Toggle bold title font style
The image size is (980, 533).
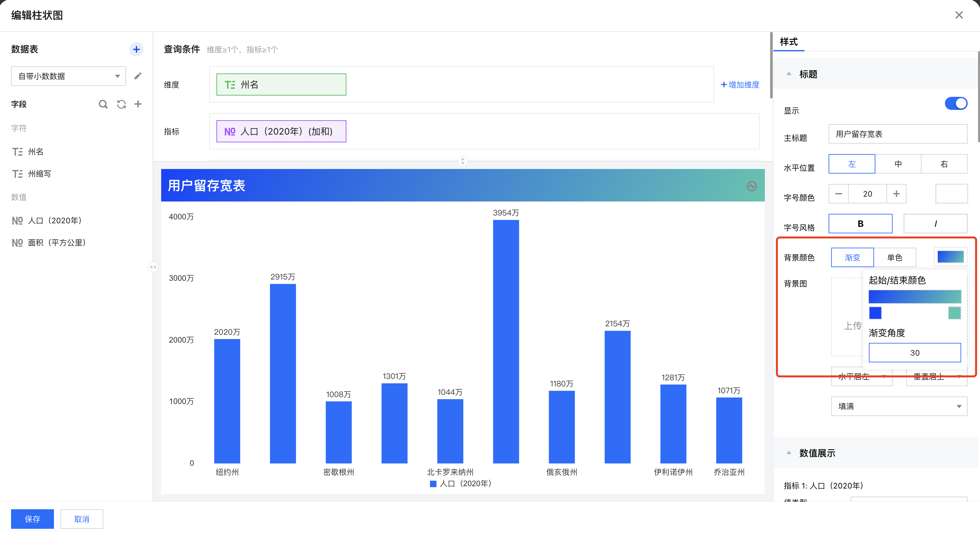[x=860, y=224]
